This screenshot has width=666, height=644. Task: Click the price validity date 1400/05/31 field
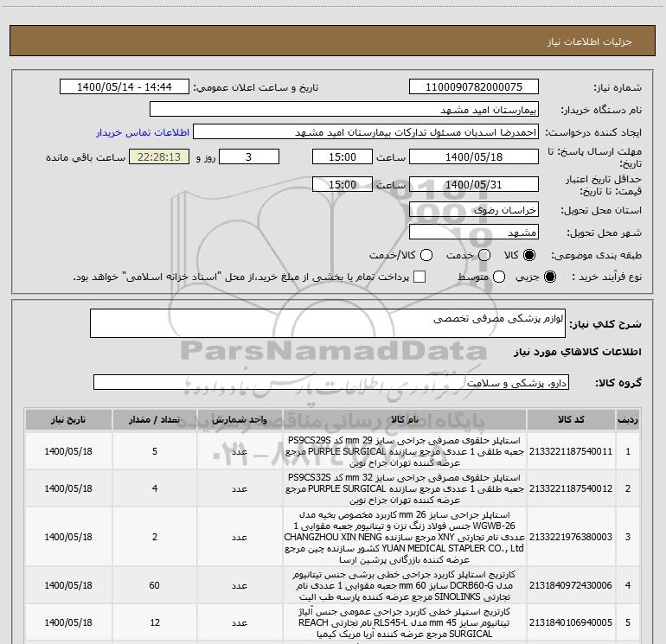tap(474, 184)
